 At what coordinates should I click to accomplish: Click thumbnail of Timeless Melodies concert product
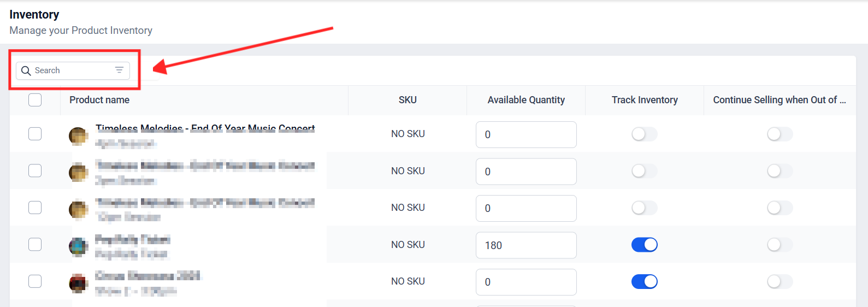(78, 135)
